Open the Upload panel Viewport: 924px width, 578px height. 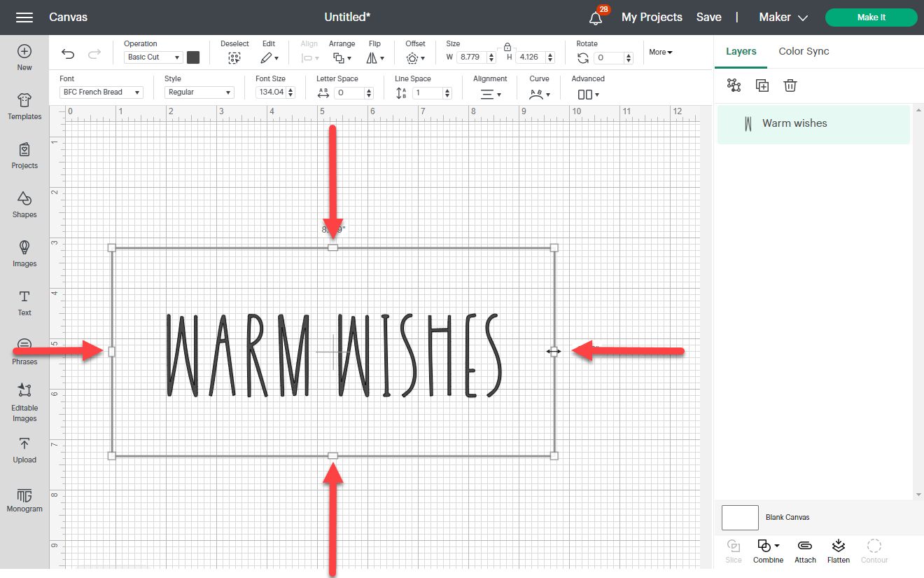pos(24,450)
